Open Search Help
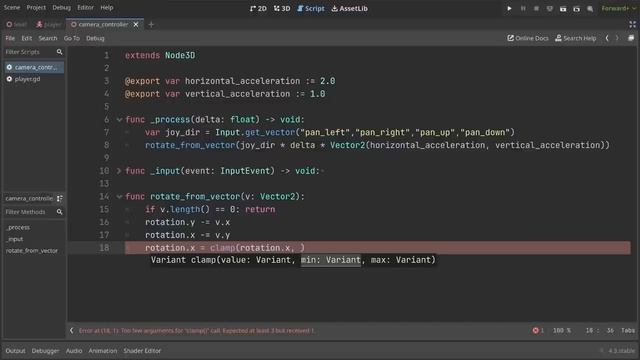The height and width of the screenshot is (360, 640). pos(576,38)
